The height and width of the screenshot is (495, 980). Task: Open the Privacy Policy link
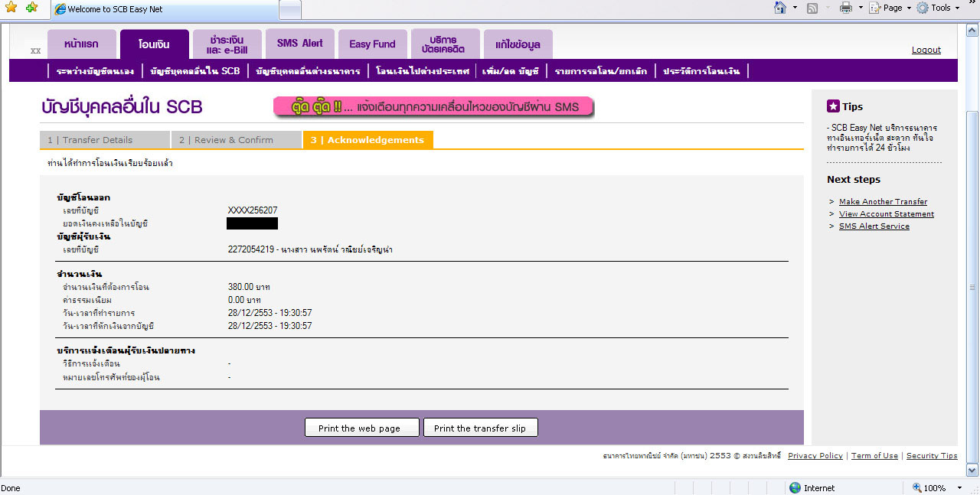(x=815, y=456)
